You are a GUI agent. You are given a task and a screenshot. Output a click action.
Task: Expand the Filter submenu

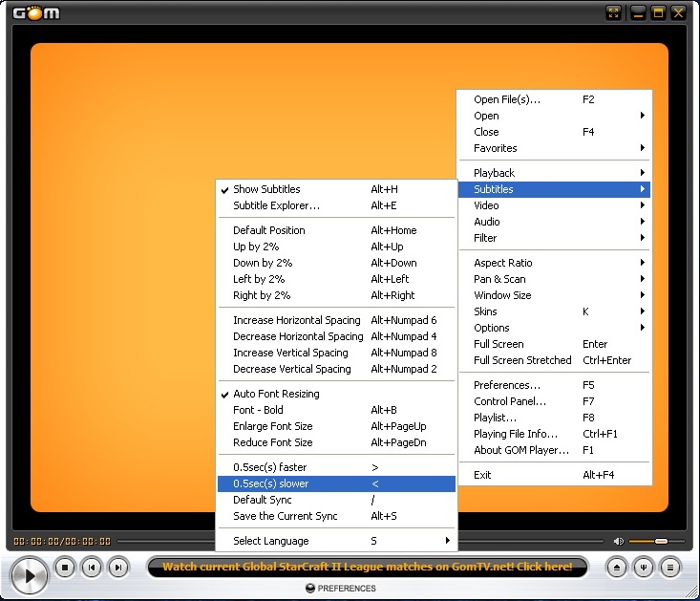click(x=554, y=238)
